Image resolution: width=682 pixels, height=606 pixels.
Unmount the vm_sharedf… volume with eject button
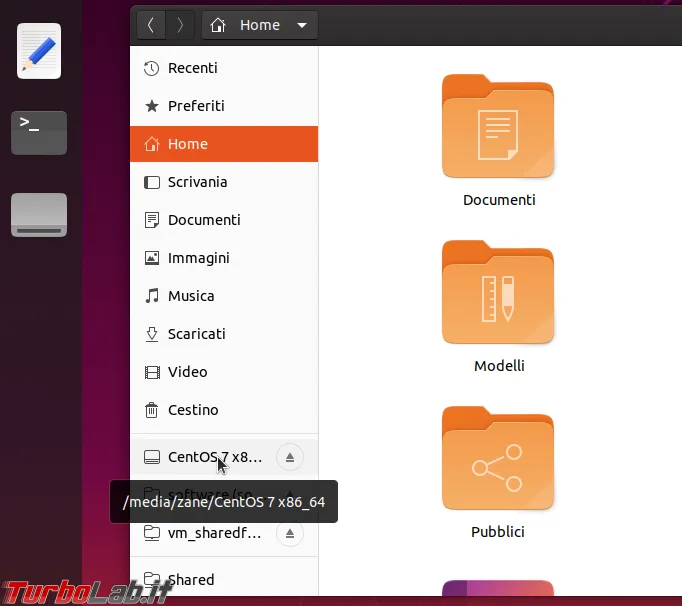(x=290, y=533)
